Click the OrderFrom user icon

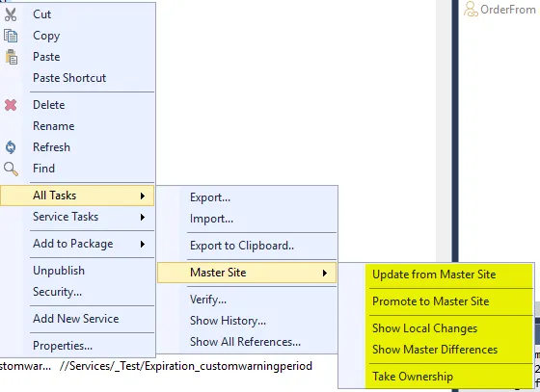coord(471,10)
